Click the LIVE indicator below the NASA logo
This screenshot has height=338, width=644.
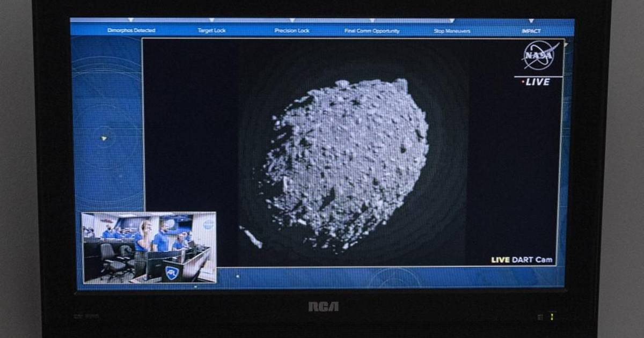coord(537,82)
